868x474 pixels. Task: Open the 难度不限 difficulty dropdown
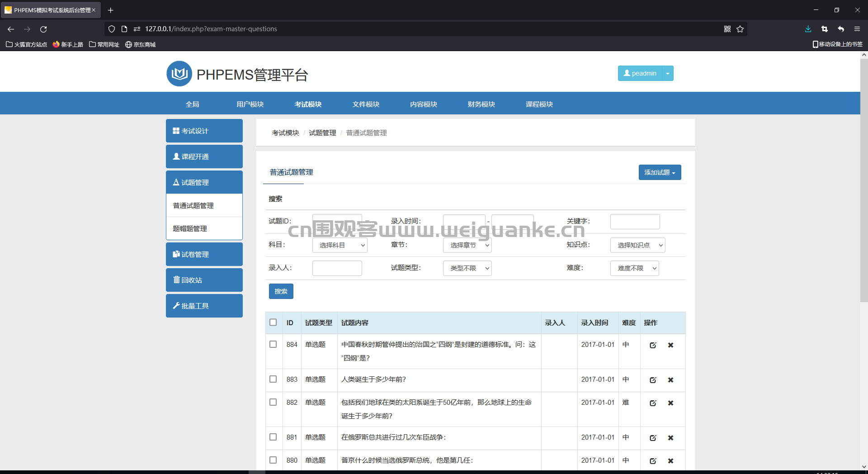tap(635, 268)
